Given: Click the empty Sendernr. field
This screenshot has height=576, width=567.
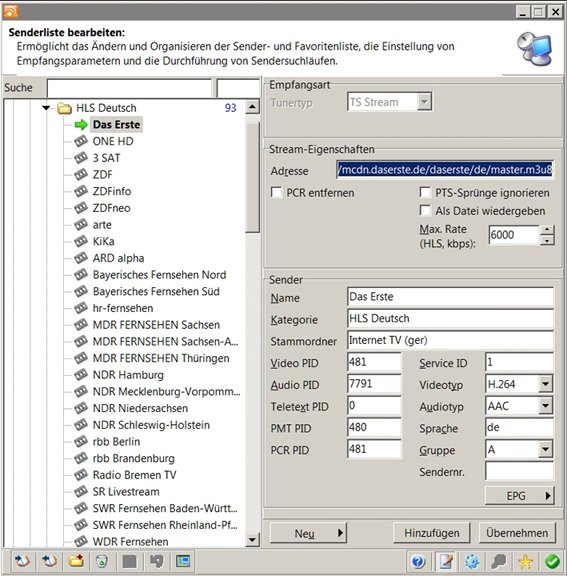Looking at the screenshot, I should 519,471.
